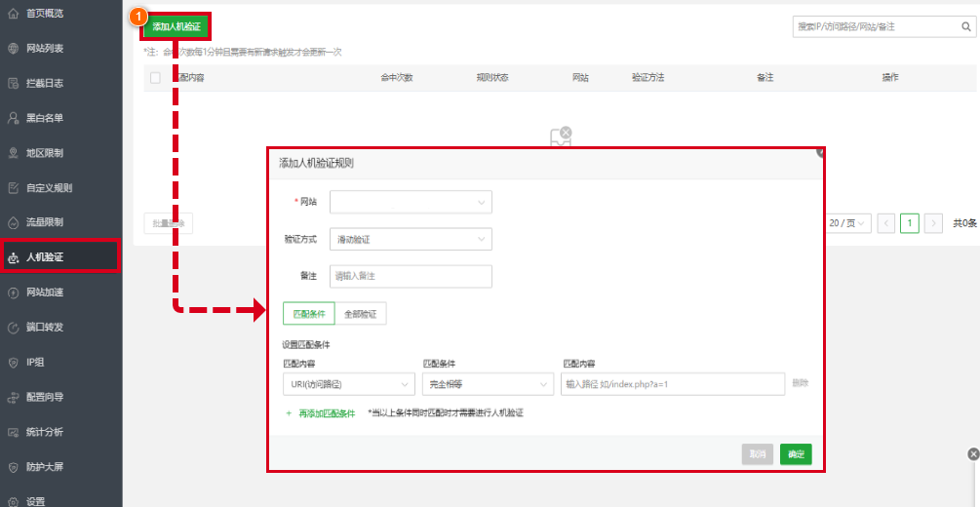Viewport: 980px width, 507px height.
Task: Go to previous page arrow
Action: point(886,223)
